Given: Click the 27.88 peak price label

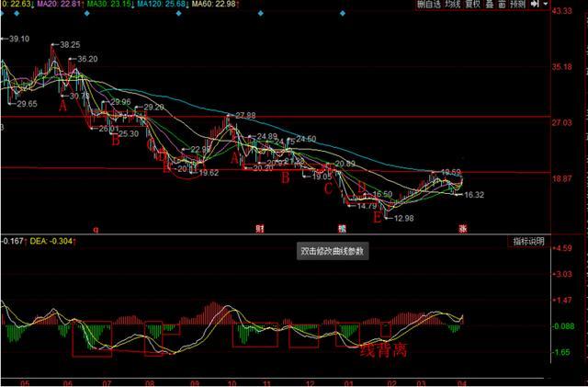Looking at the screenshot, I should pyautogui.click(x=245, y=115).
